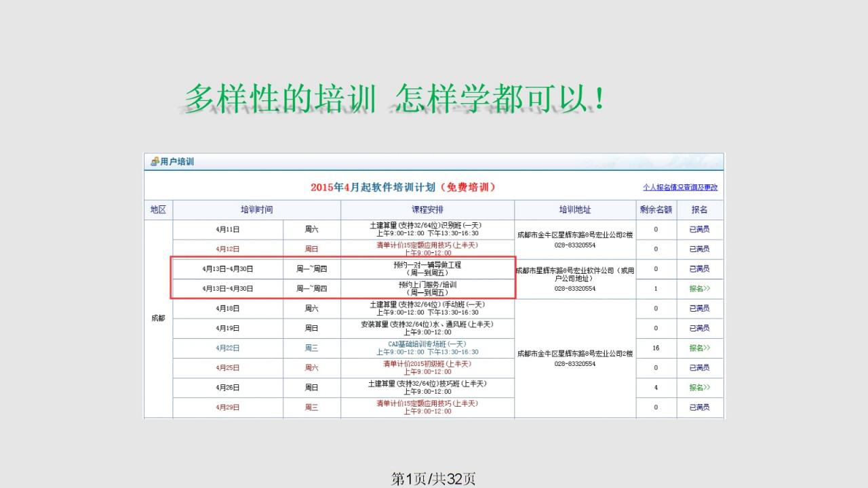Click 清单计价15定额应用技巧 in the 4月29日 row

click(x=428, y=407)
